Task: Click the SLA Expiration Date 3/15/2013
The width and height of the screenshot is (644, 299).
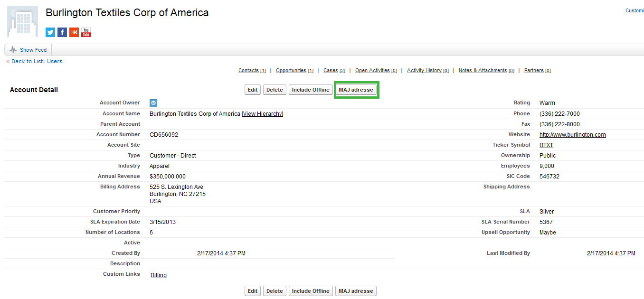Action: [x=162, y=222]
